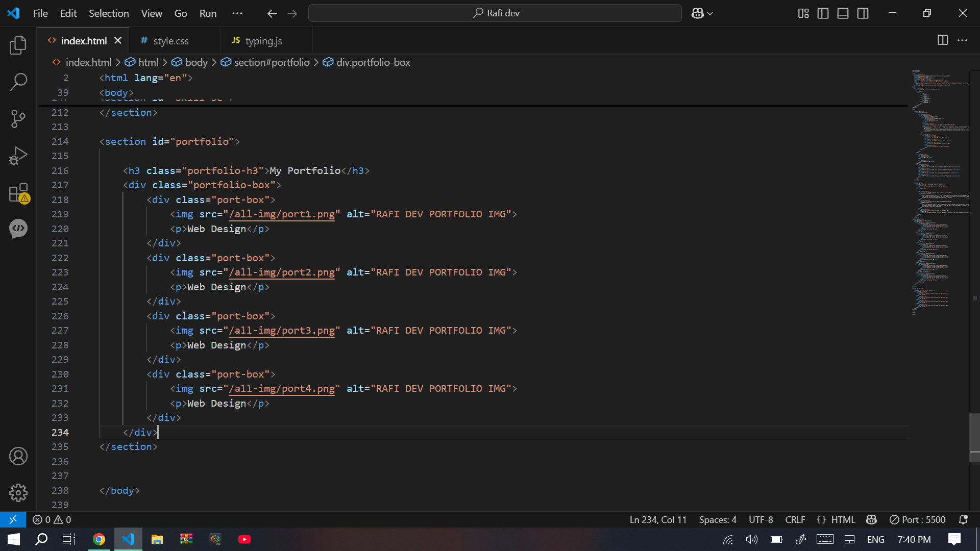Open the Edit menu
Screen dimensions: 980x551
click(68, 13)
